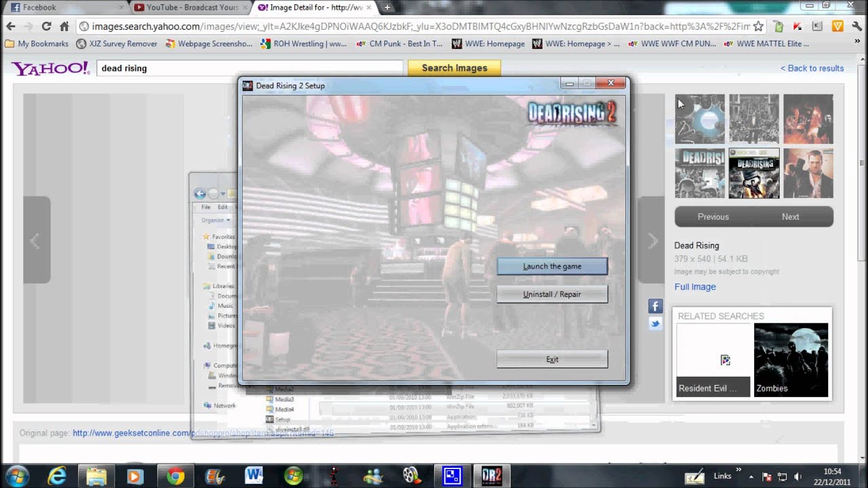Select the thumbnail of the man in jacket
The height and width of the screenshot is (488, 868).
(808, 174)
